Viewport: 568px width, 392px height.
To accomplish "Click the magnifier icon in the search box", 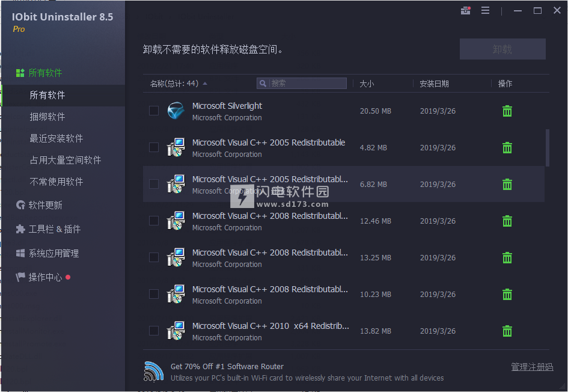I will (x=263, y=84).
